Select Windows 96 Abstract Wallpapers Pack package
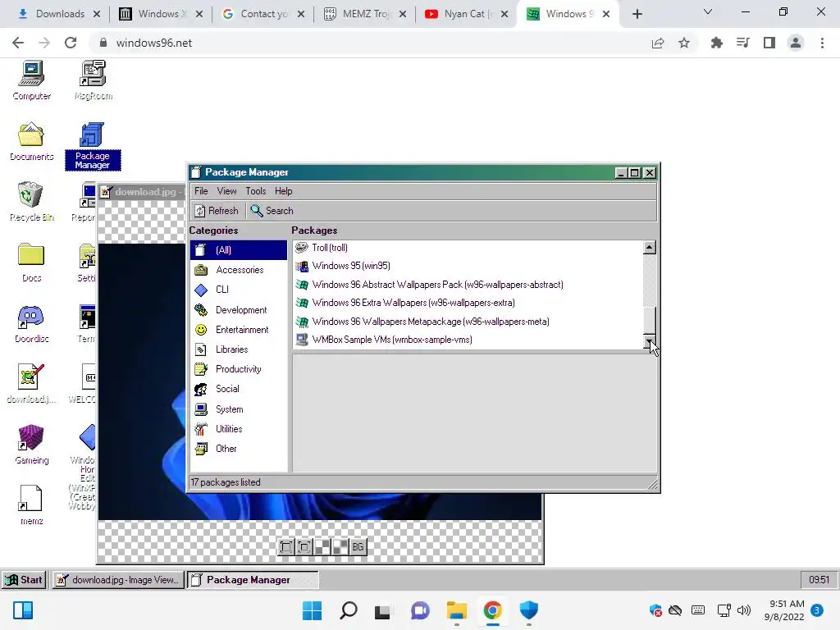The width and height of the screenshot is (840, 630). coord(468,285)
